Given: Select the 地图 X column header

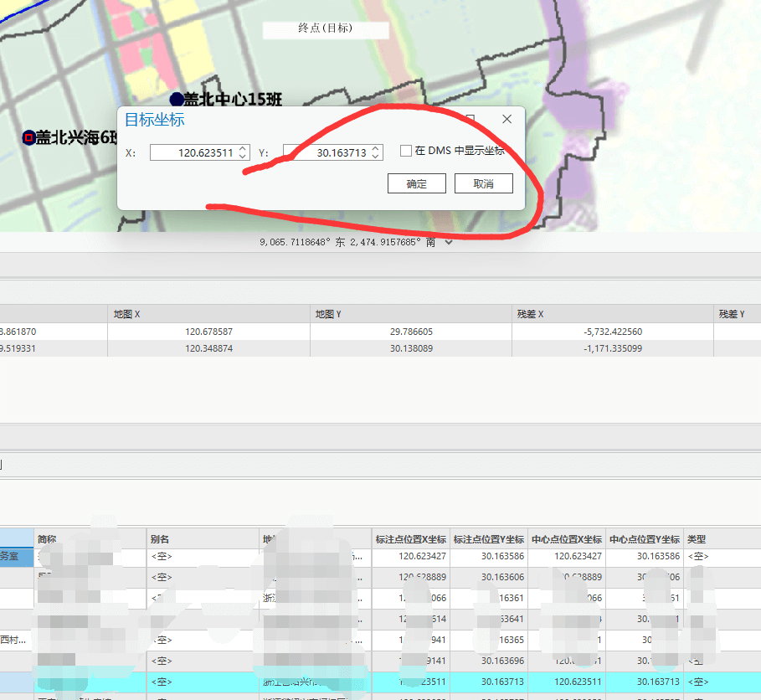Looking at the screenshot, I should click(208, 314).
